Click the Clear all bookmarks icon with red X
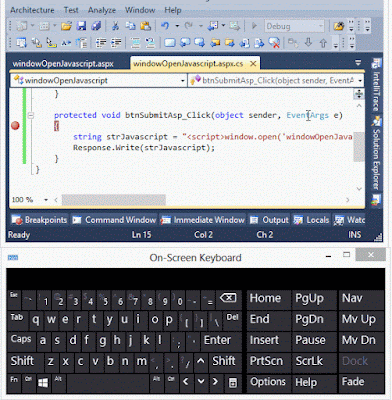The image size is (392, 400). pos(274,43)
